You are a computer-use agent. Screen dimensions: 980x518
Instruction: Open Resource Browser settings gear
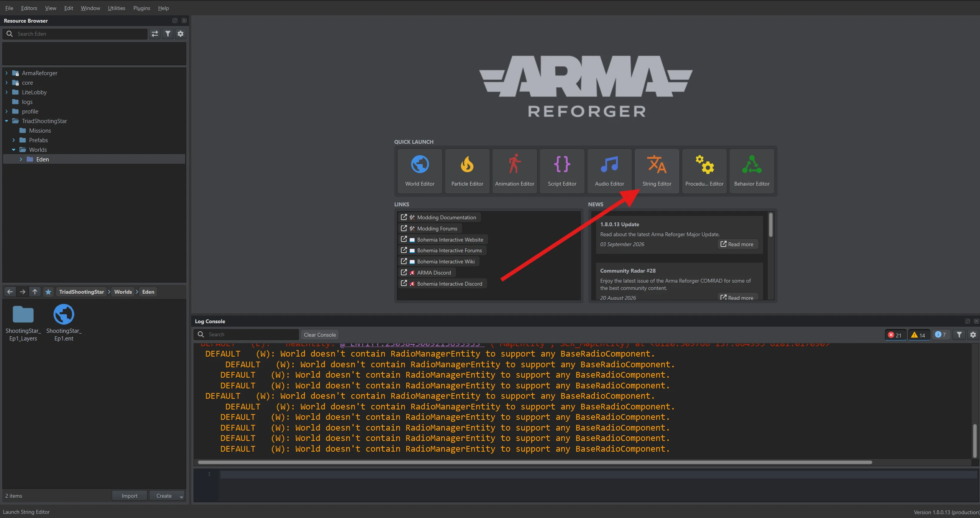coord(181,34)
